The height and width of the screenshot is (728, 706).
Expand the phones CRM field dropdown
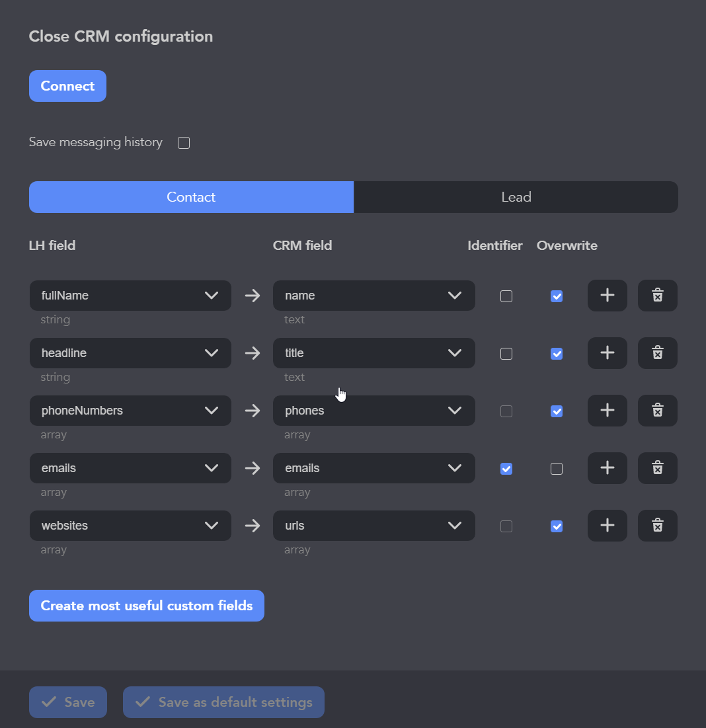(373, 411)
